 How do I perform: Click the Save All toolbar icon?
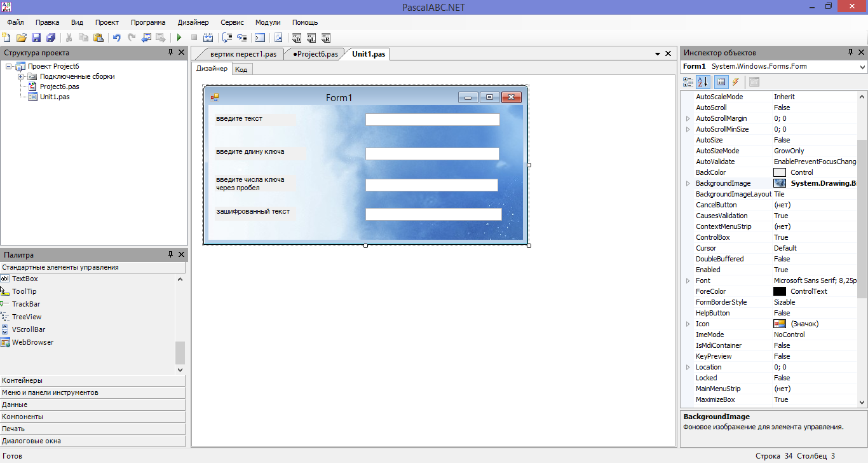51,38
